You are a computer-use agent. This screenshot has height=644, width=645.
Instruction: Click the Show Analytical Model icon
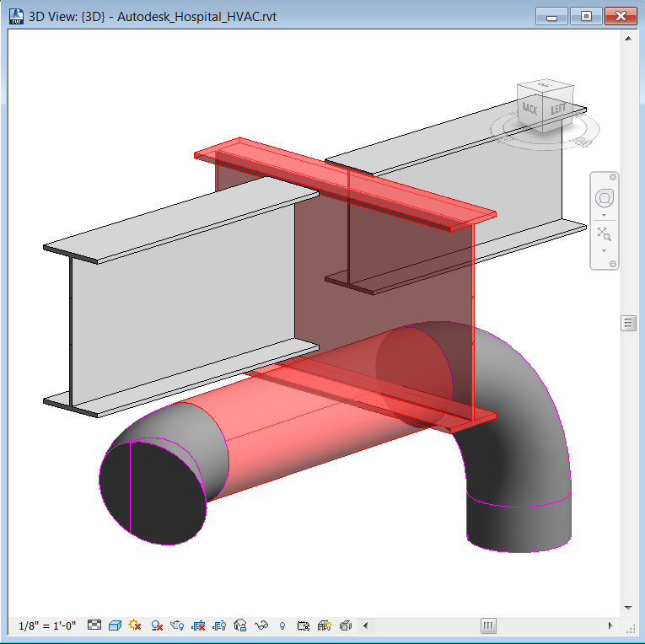click(325, 625)
